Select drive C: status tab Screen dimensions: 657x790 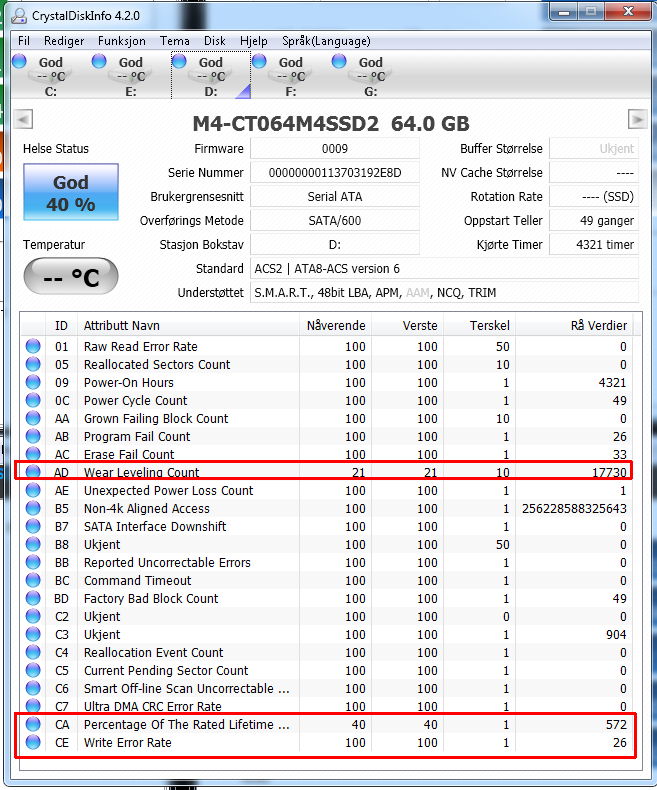click(50, 76)
